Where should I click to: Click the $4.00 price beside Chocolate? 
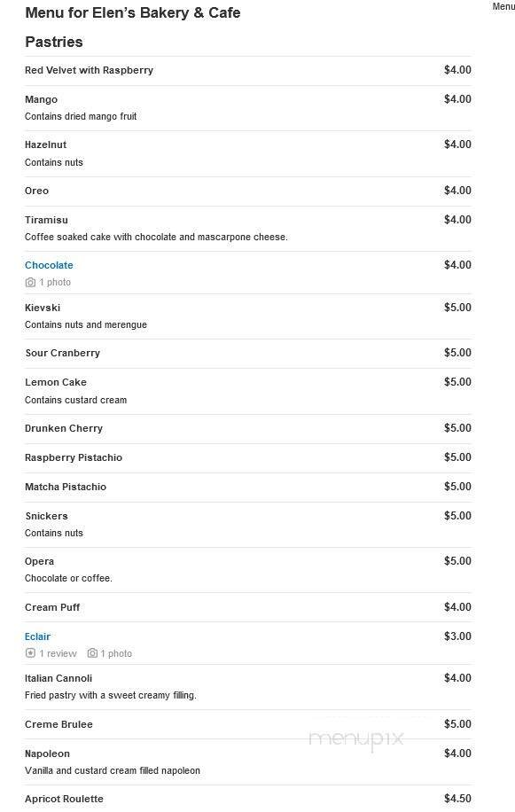pyautogui.click(x=458, y=264)
